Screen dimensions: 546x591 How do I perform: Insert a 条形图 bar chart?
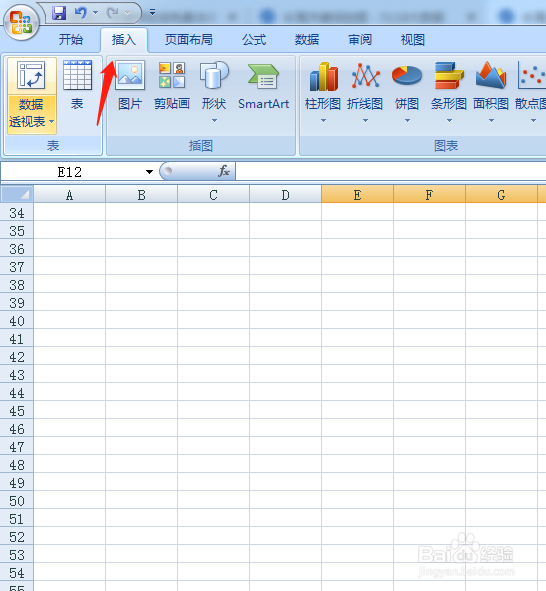click(449, 85)
